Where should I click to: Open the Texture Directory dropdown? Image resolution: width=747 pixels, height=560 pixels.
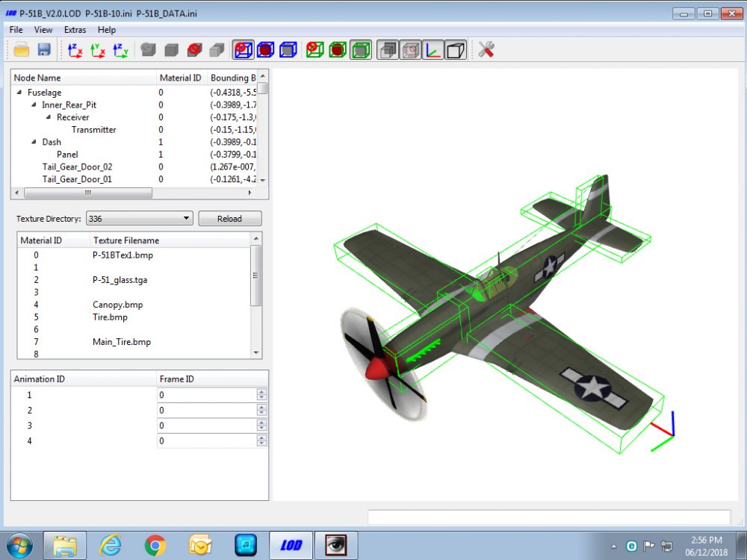140,219
